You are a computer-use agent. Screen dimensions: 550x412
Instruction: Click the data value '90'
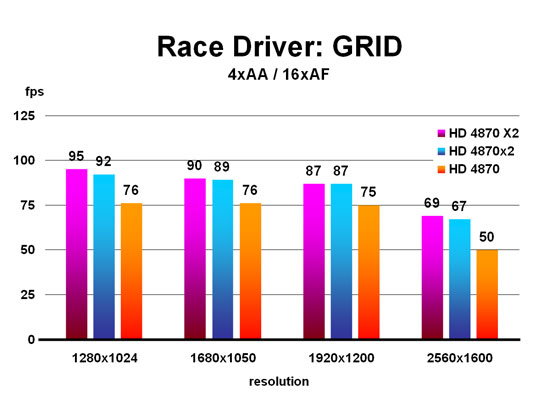(194, 166)
